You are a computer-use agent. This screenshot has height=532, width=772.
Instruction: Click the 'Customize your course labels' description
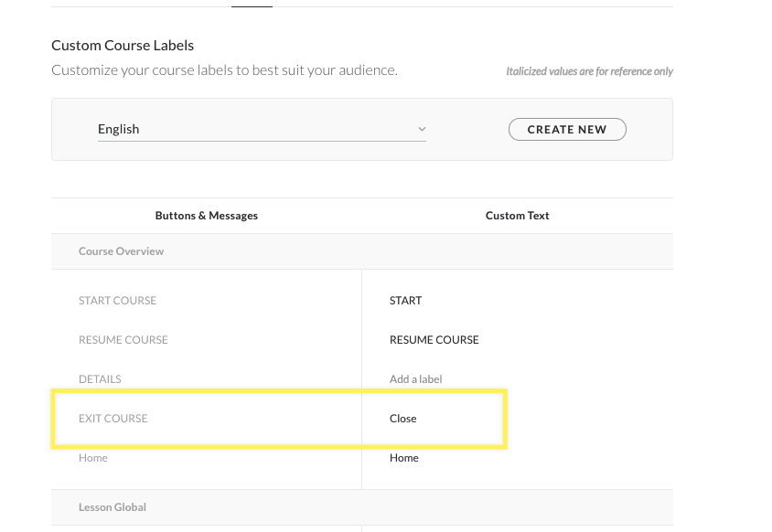point(224,70)
